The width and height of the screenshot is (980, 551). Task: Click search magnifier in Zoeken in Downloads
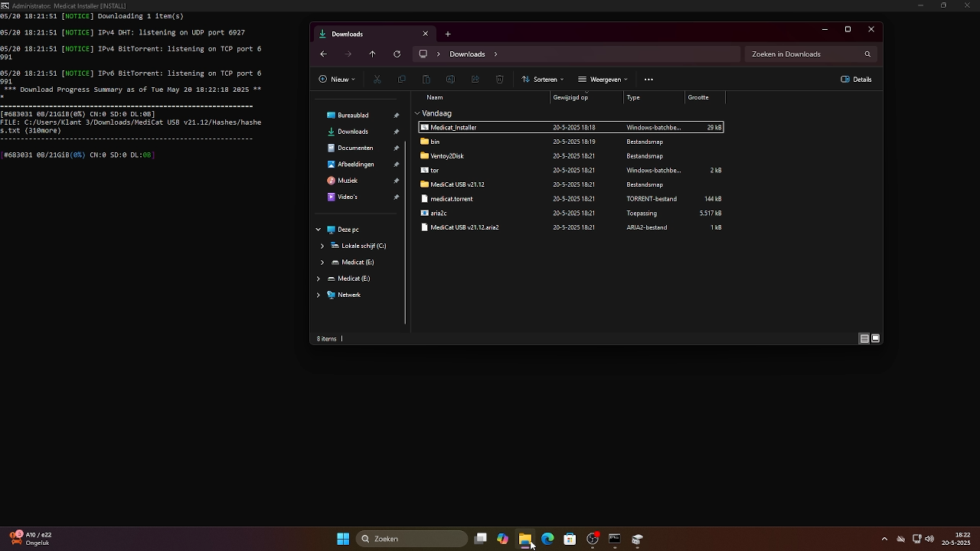tap(867, 54)
